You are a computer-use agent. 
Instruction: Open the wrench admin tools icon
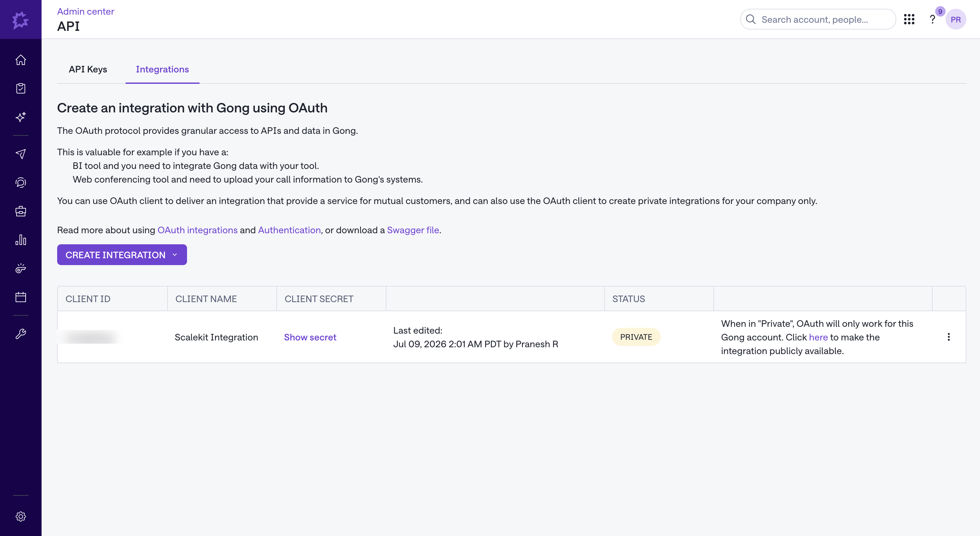20,334
